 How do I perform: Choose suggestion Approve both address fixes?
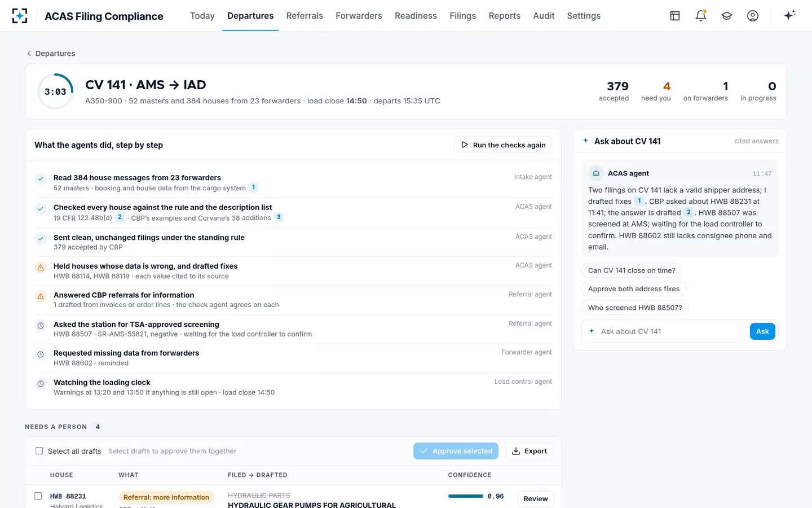(x=634, y=289)
